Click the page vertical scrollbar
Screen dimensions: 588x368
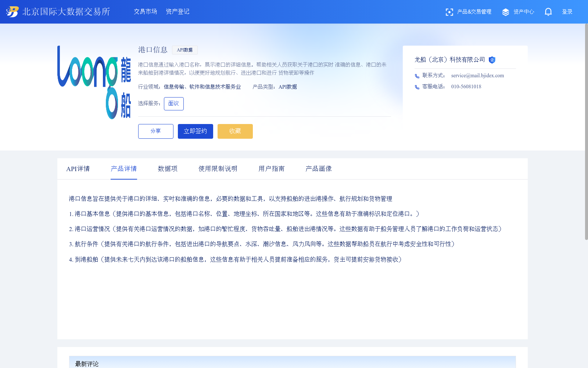(x=586, y=132)
